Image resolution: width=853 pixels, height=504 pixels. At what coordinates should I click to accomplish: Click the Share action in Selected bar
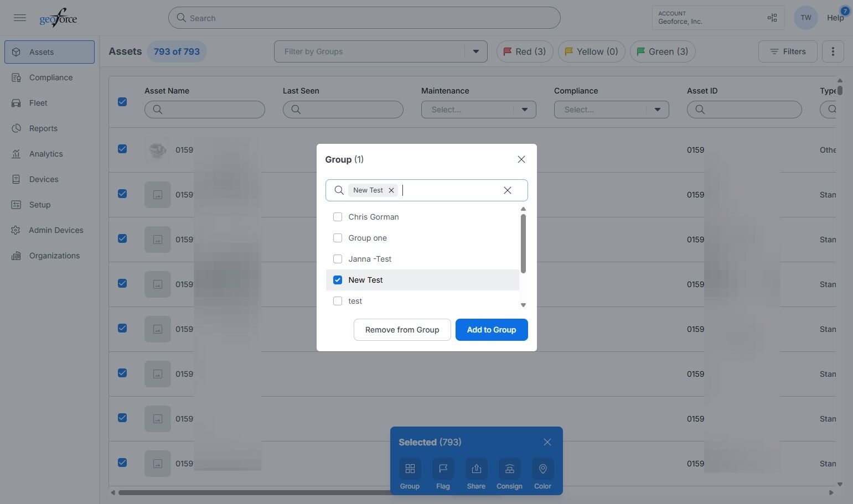(x=476, y=474)
